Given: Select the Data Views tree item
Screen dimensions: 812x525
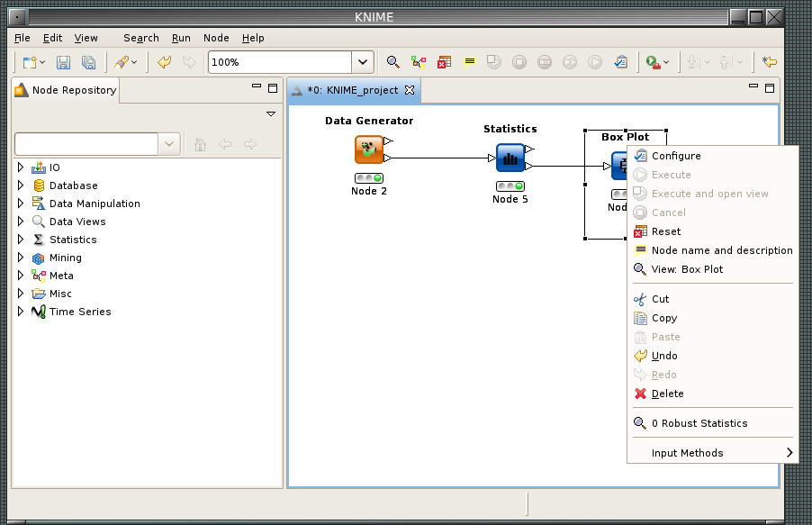Looking at the screenshot, I should pyautogui.click(x=77, y=222).
